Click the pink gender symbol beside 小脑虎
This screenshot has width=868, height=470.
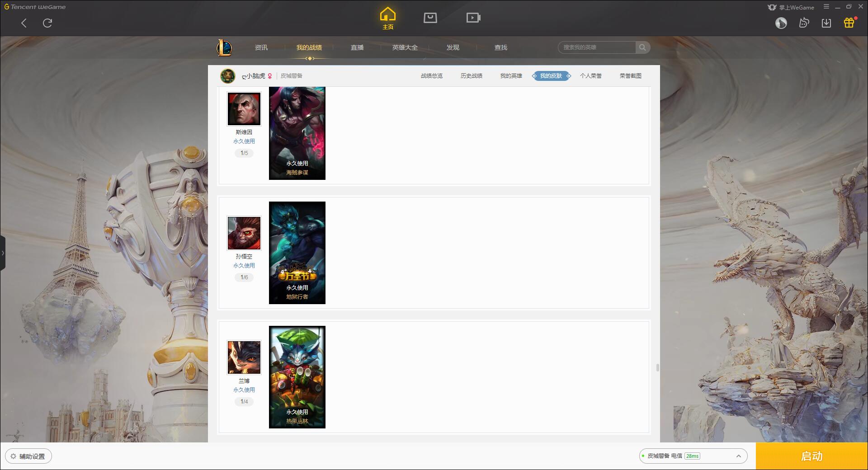click(270, 76)
